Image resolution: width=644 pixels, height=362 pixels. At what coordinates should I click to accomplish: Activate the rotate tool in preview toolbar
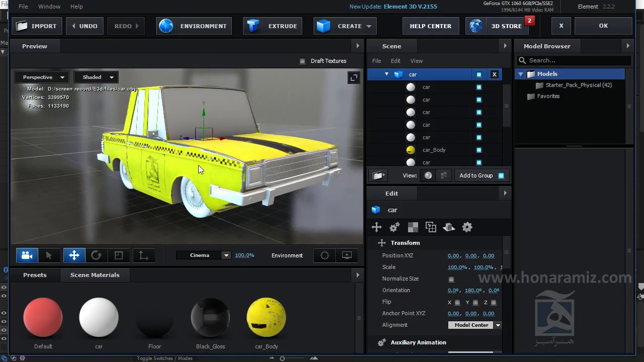(96, 255)
